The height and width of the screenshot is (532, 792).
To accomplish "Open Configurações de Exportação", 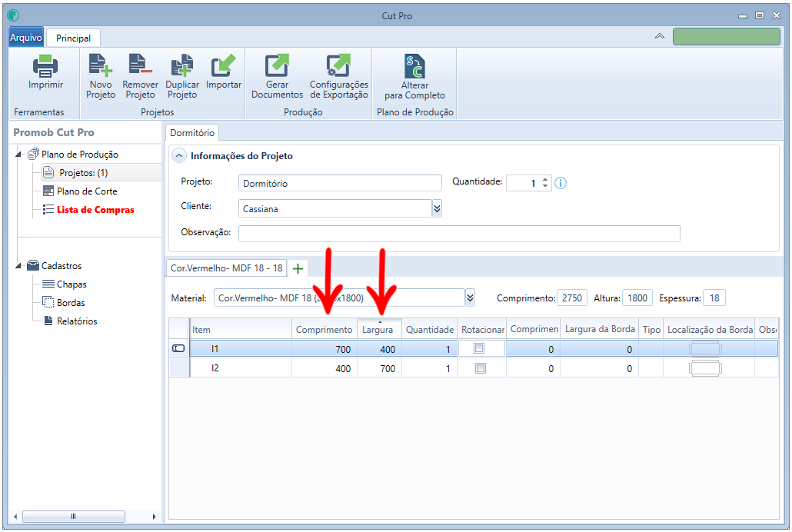I will (x=339, y=76).
